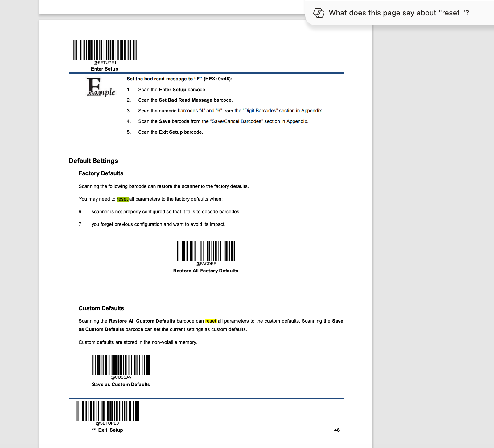The height and width of the screenshot is (448, 494).
Task: Click step 3 about numeric barcodes "4" and "6"
Action: click(230, 111)
